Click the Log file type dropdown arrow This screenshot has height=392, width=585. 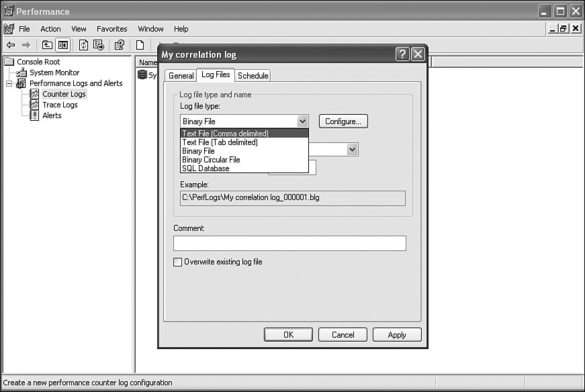pyautogui.click(x=302, y=121)
